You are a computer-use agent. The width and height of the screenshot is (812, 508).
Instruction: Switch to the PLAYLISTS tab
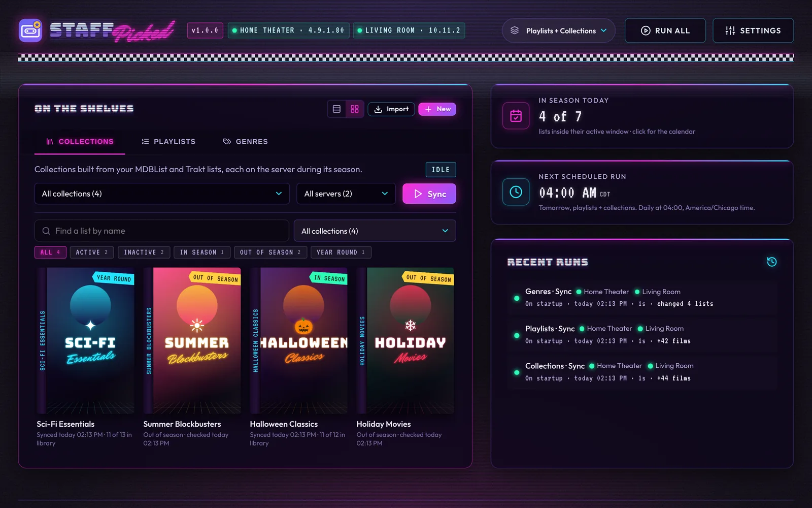[x=168, y=142]
